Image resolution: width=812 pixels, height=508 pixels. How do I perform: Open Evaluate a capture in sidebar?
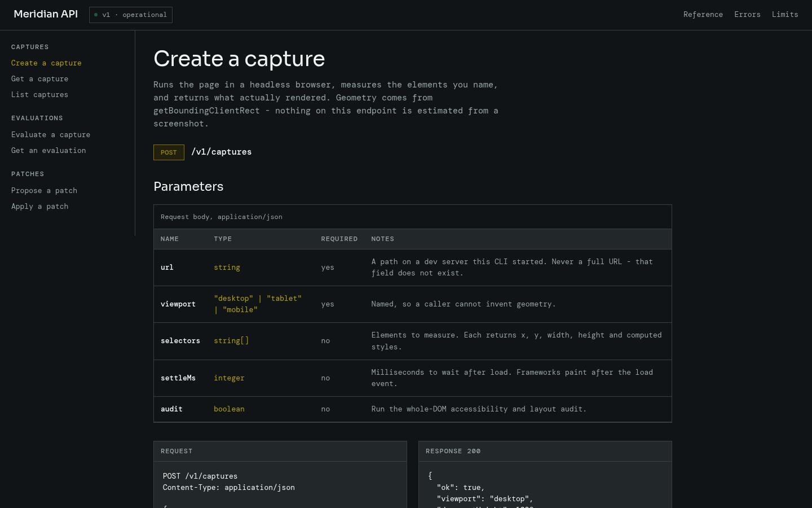[x=51, y=135]
